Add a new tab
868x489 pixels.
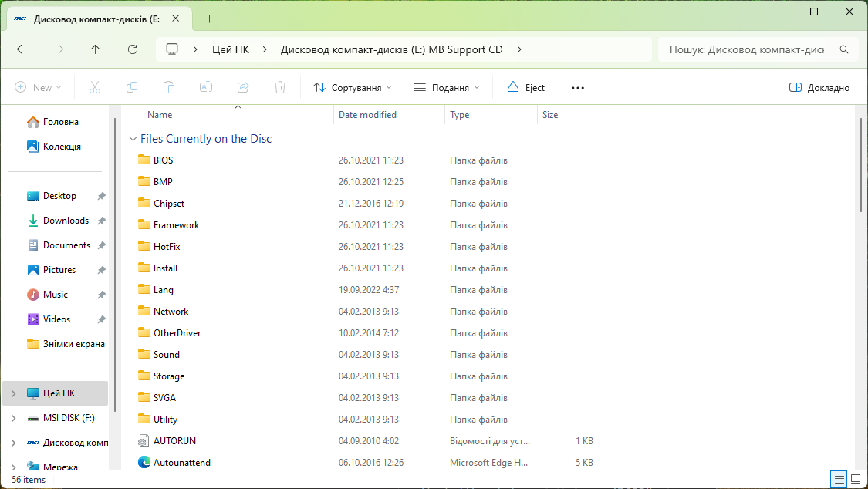coord(209,19)
